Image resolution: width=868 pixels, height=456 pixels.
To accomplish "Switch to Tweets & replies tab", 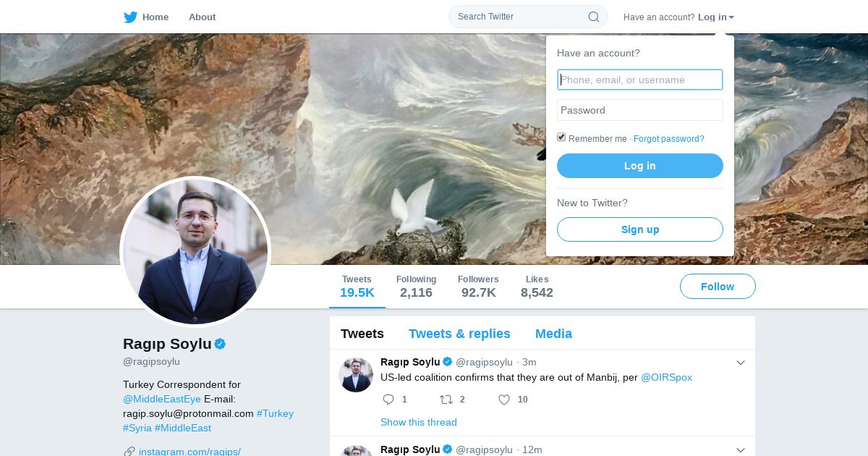I will pyautogui.click(x=459, y=334).
